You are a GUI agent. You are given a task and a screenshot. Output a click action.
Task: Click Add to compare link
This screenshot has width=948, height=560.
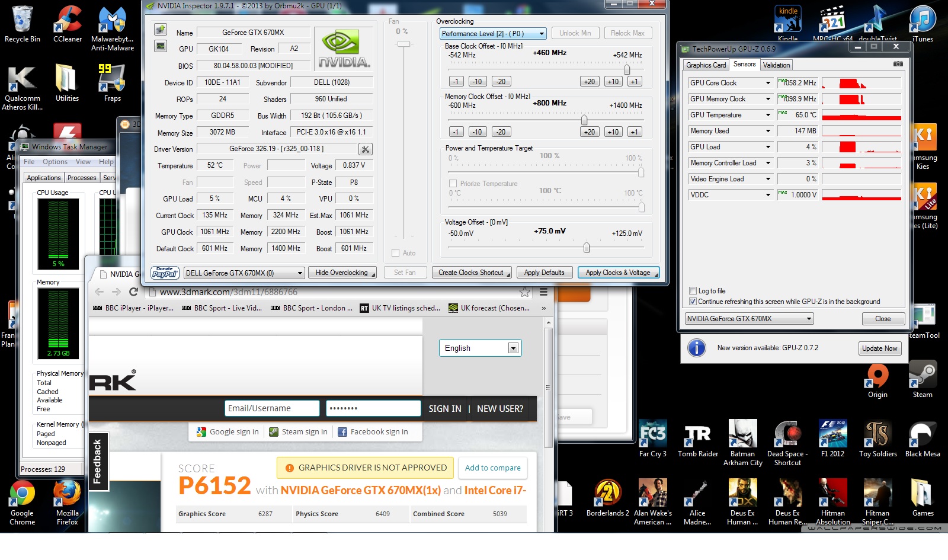click(x=493, y=468)
